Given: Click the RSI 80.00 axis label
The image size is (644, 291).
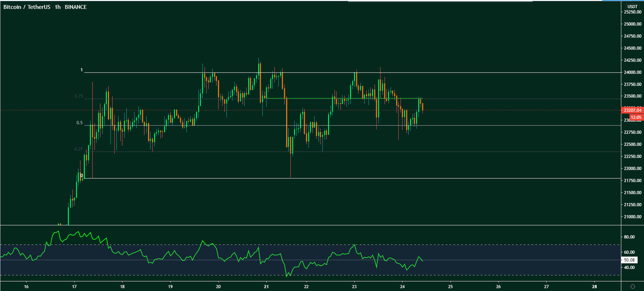Looking at the screenshot, I should click(x=629, y=237).
